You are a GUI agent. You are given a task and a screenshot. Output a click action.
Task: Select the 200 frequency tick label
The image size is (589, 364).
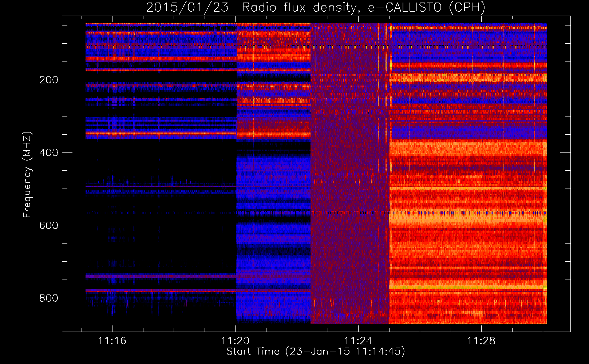click(49, 80)
